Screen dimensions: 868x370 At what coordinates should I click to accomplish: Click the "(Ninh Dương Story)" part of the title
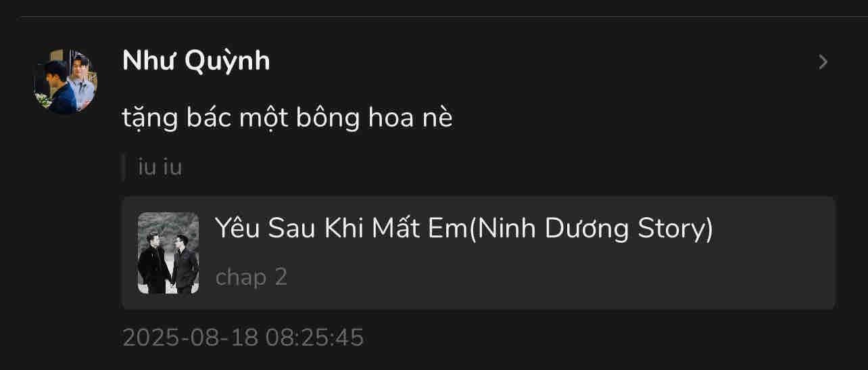tap(590, 229)
